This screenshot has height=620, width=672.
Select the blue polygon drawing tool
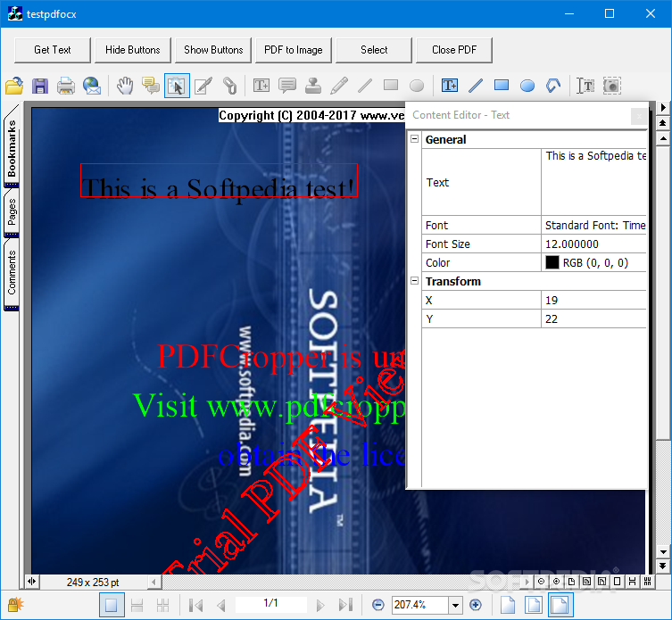553,86
